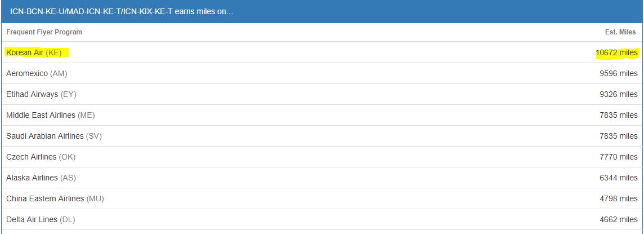This screenshot has width=644, height=234.
Task: Click the Est. Miles column header
Action: 620,32
